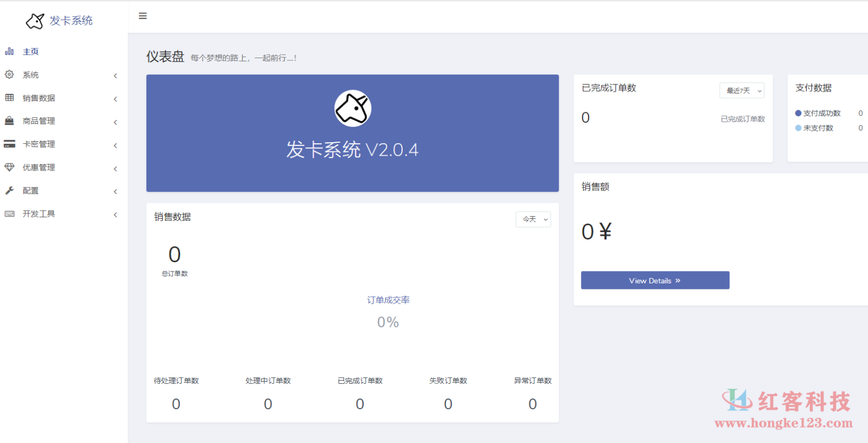The height and width of the screenshot is (443, 868).
Task: Expand the 商品管理 submenu arrow
Action: 115,122
